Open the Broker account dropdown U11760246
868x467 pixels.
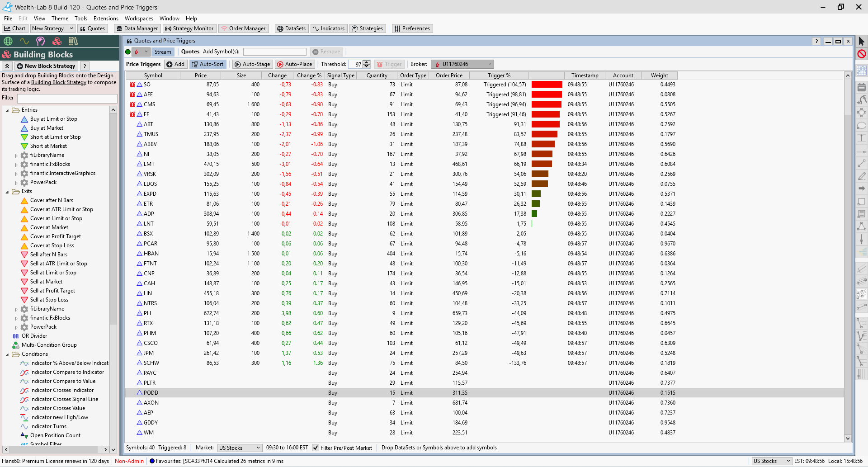click(462, 64)
